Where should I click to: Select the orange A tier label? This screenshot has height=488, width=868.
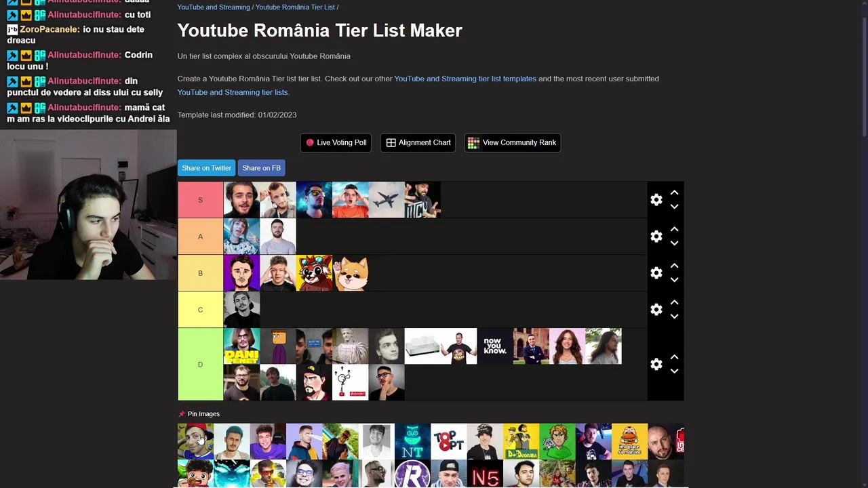[x=200, y=237]
